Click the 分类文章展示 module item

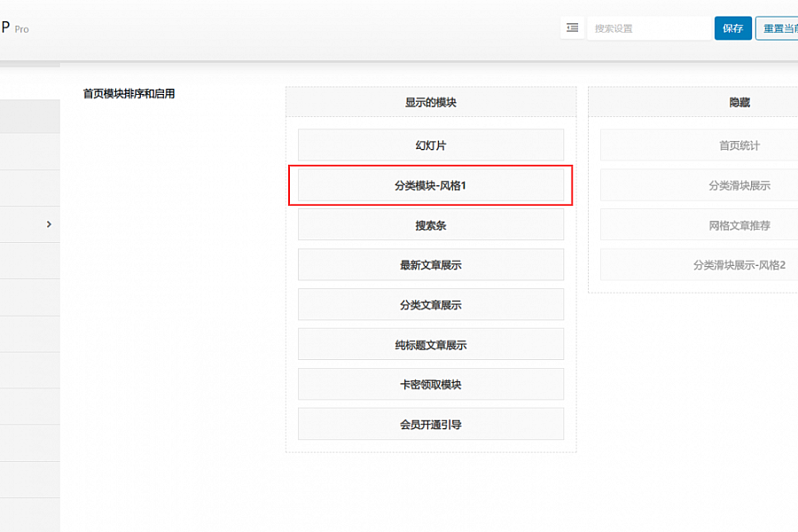pos(430,305)
